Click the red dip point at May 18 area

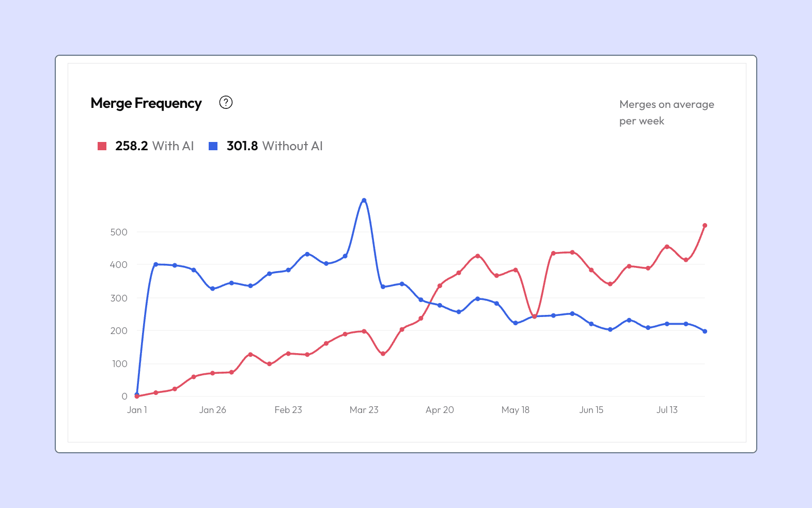535,316
